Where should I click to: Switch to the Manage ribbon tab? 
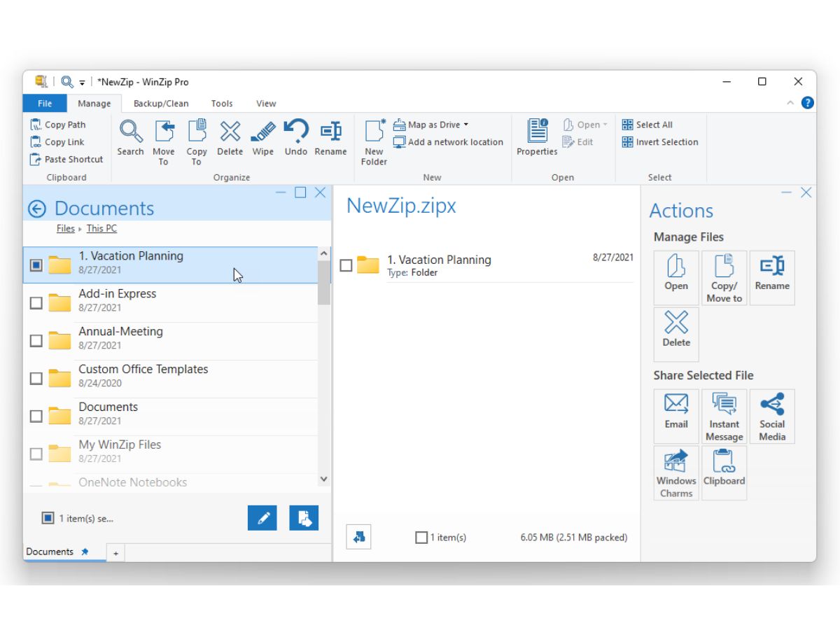coord(94,103)
